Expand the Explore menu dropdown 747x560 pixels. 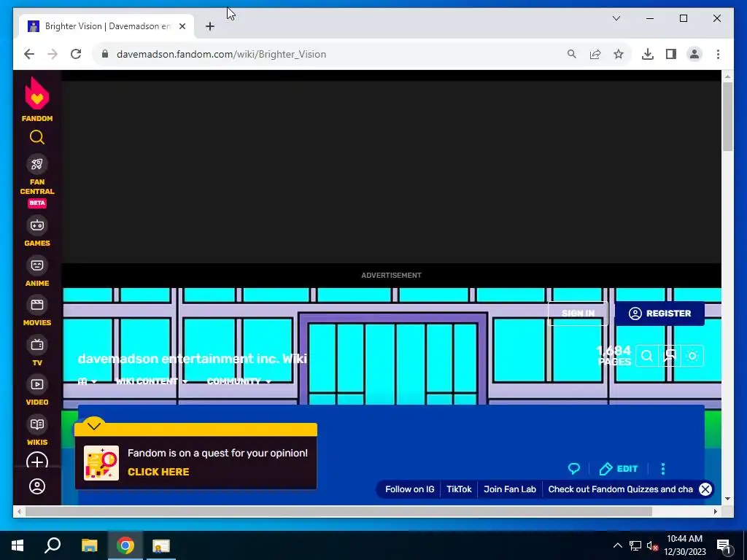(88, 381)
